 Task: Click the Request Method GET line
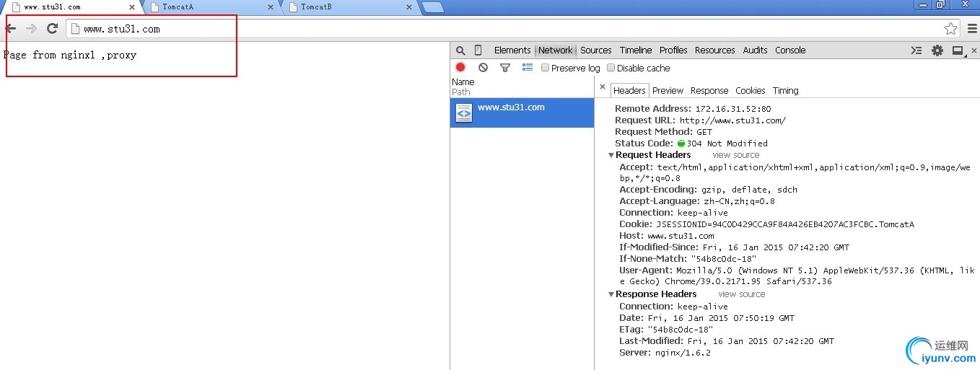[663, 132]
